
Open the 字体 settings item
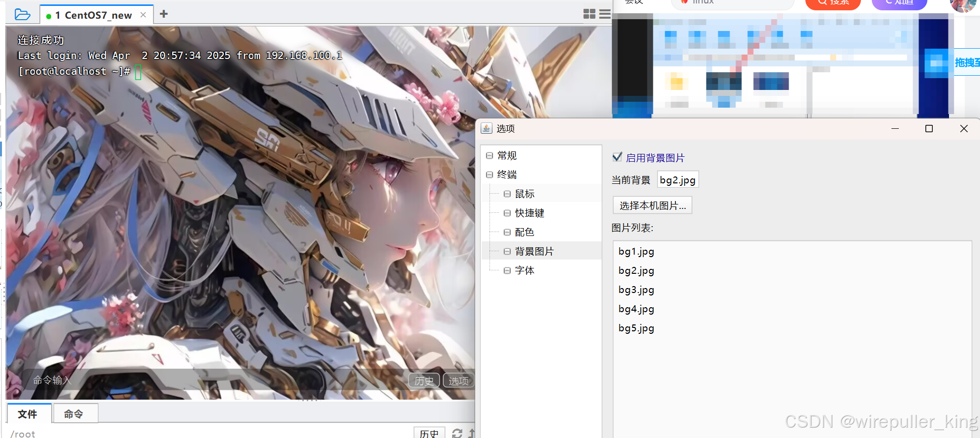pyautogui.click(x=524, y=270)
